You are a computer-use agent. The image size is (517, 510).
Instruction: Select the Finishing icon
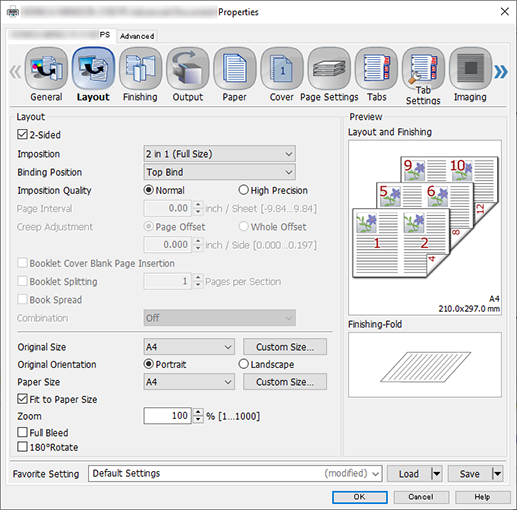pyautogui.click(x=140, y=69)
